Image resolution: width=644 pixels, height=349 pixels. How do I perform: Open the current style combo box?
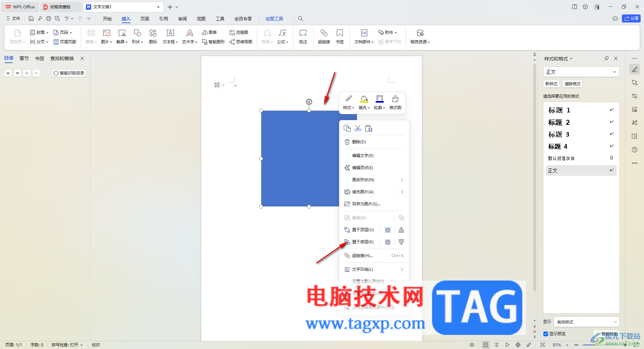click(581, 72)
